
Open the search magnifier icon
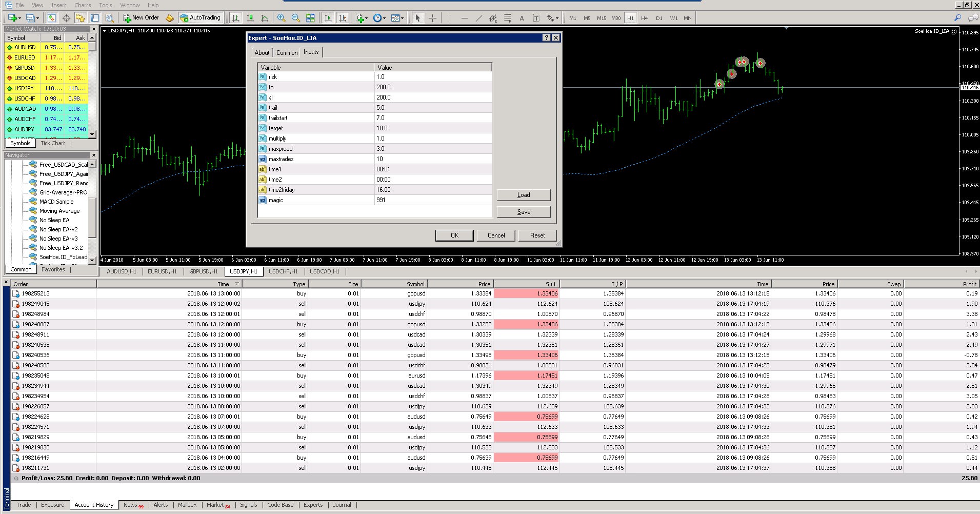[x=957, y=18]
